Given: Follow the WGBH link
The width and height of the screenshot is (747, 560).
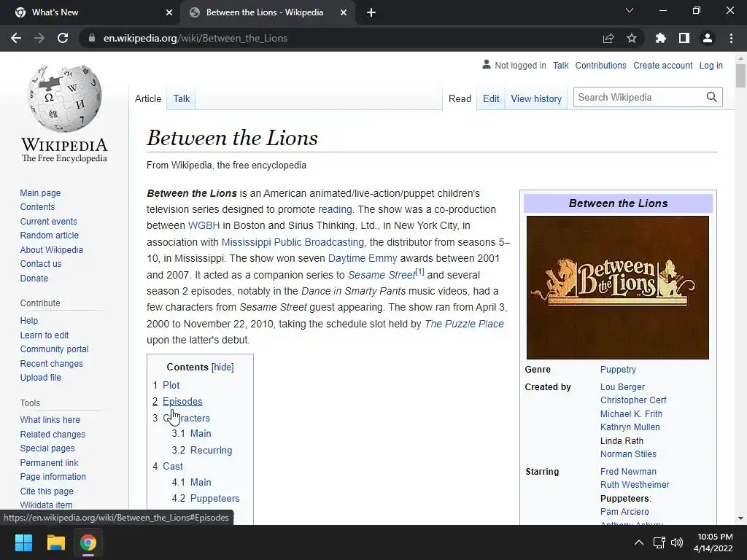Looking at the screenshot, I should coord(204,225).
